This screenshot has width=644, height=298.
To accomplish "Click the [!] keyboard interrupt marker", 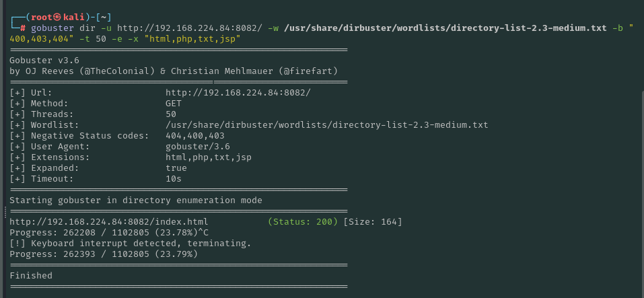I will pyautogui.click(x=17, y=243).
